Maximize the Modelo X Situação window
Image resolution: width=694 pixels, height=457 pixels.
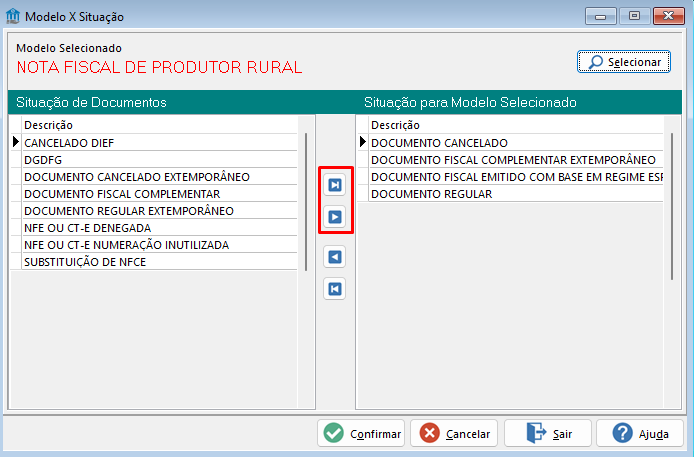click(x=634, y=16)
